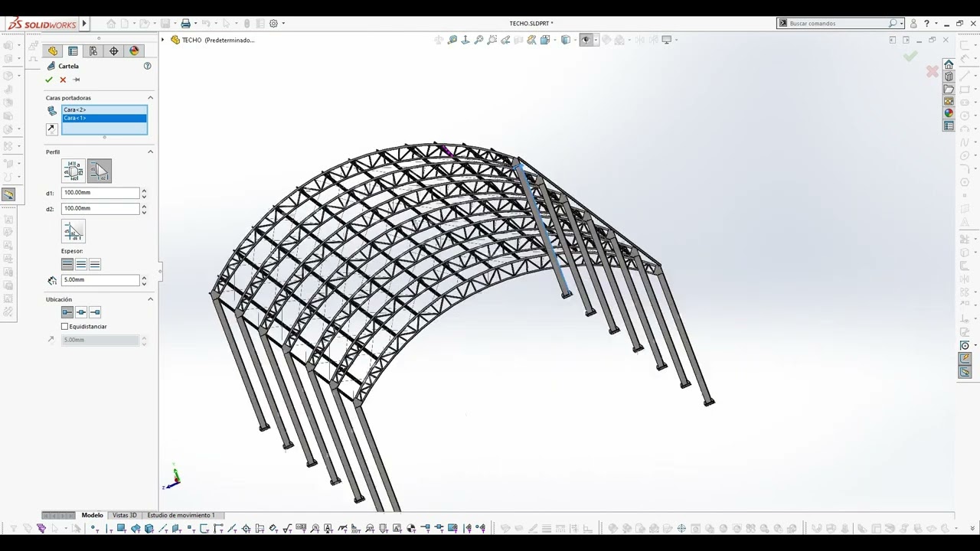980x551 pixels.
Task: Choose the polygonal profile option
Action: pyautogui.click(x=73, y=171)
